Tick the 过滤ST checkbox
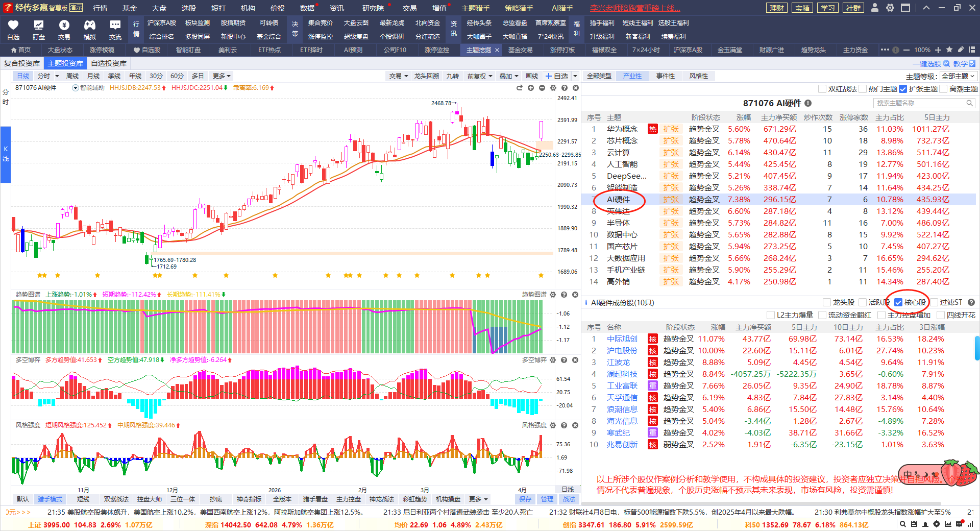Screen dimensions: 980x531 tap(935, 302)
